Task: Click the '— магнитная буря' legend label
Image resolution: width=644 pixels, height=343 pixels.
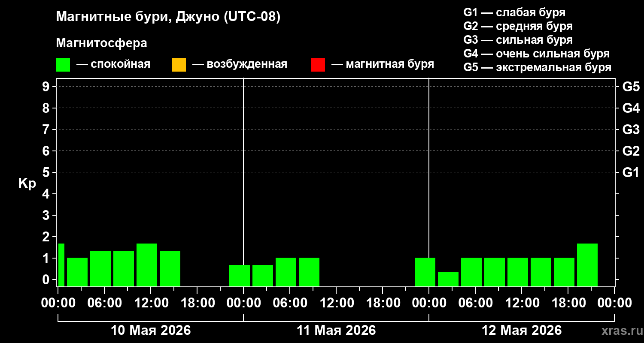Action: tap(383, 64)
